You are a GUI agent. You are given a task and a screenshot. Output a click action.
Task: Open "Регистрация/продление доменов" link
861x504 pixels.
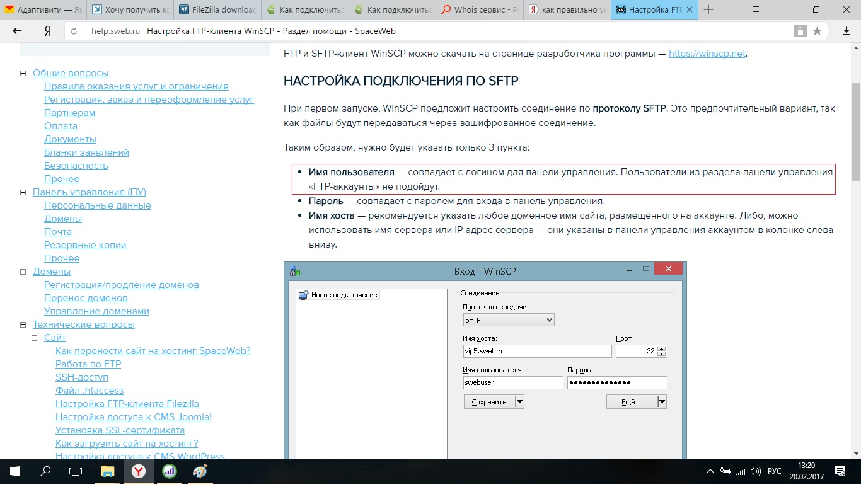tap(122, 285)
